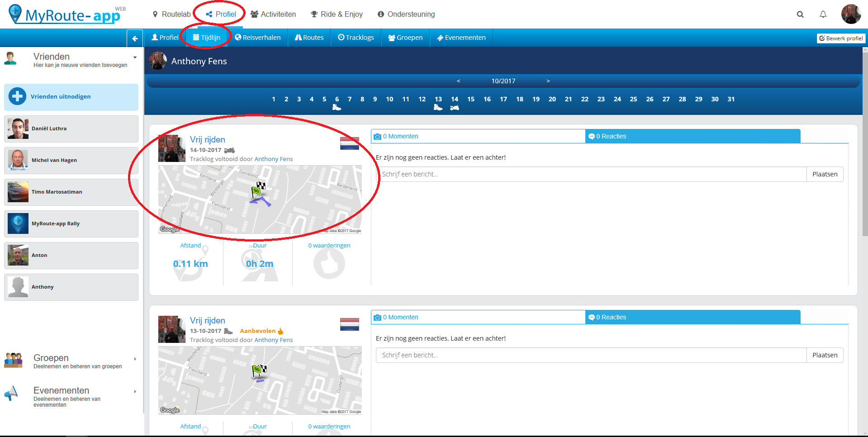The height and width of the screenshot is (437, 868).
Task: Select 0 Reacties tab in the second entry
Action: pos(693,317)
